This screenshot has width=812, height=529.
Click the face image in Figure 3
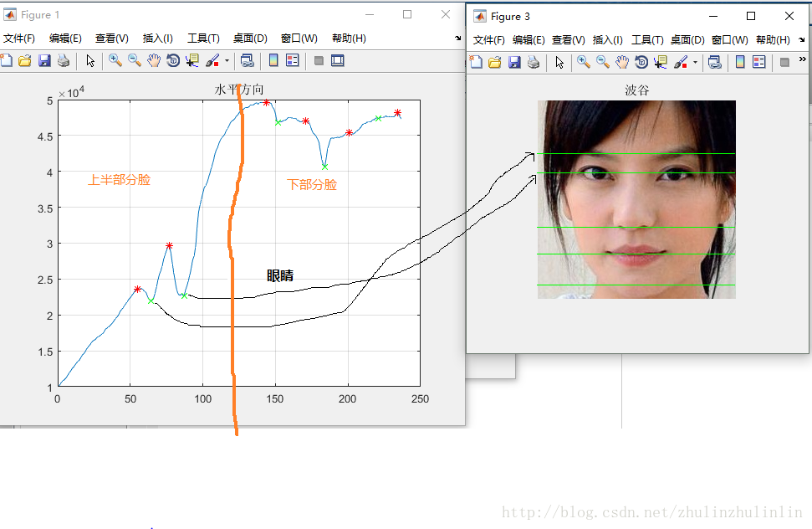click(x=636, y=199)
